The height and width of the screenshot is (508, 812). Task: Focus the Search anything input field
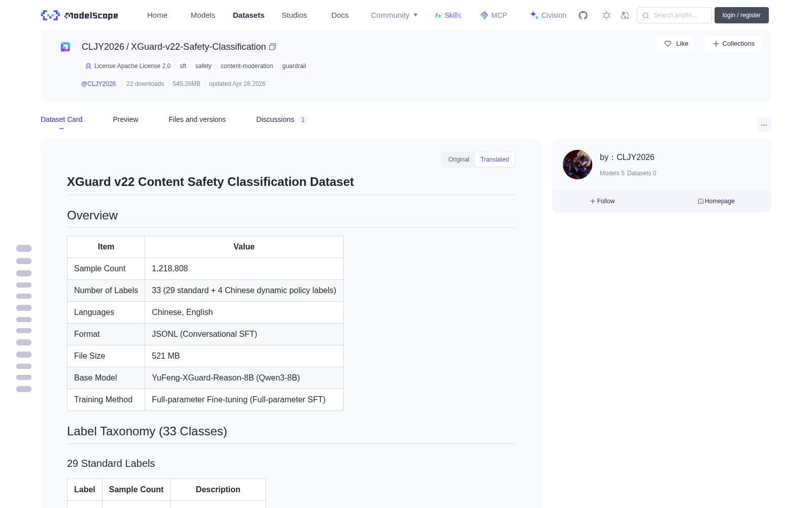point(674,15)
